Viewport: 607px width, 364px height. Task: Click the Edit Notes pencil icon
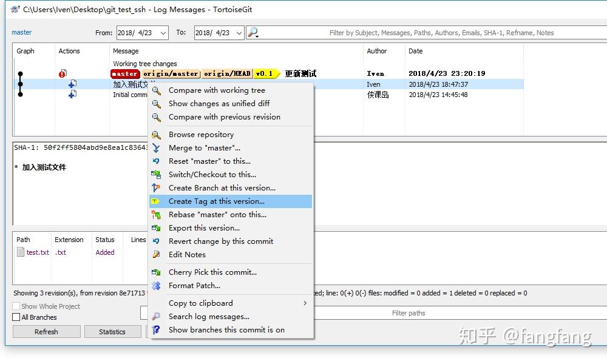[x=156, y=255]
